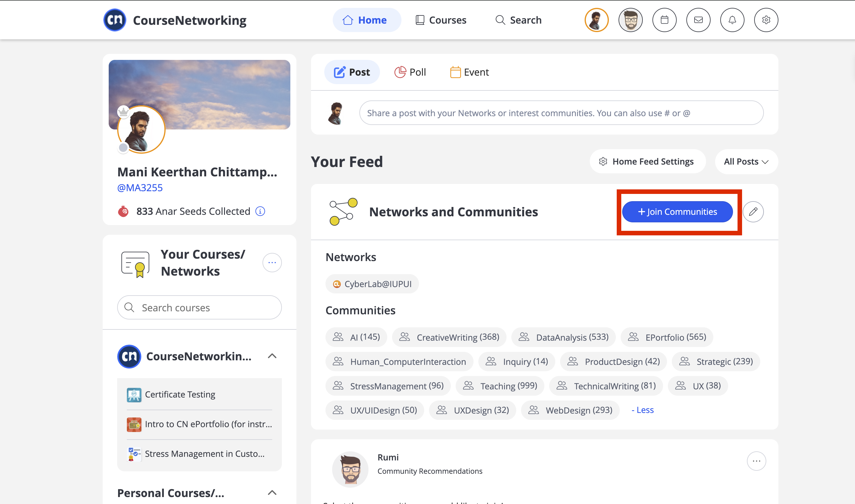Screen dimensions: 855x504
Task: Open the TechnicalWriting (81) community
Action: pyautogui.click(x=606, y=386)
